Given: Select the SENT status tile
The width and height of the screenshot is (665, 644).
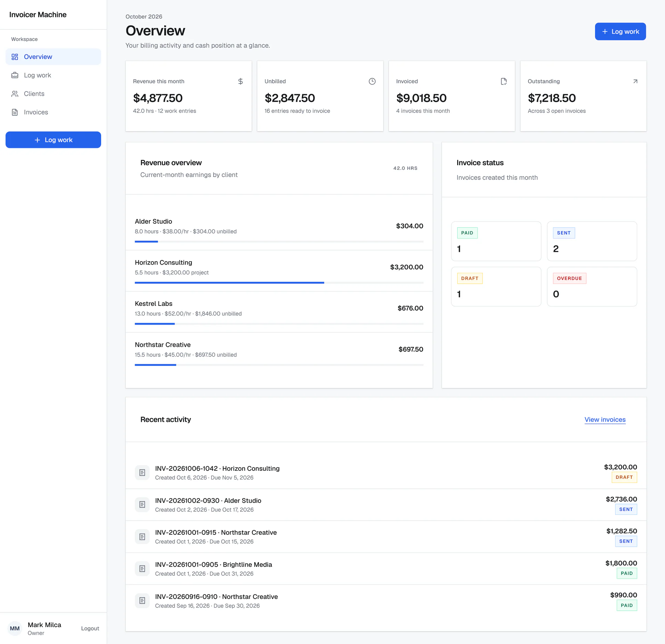Looking at the screenshot, I should [592, 241].
